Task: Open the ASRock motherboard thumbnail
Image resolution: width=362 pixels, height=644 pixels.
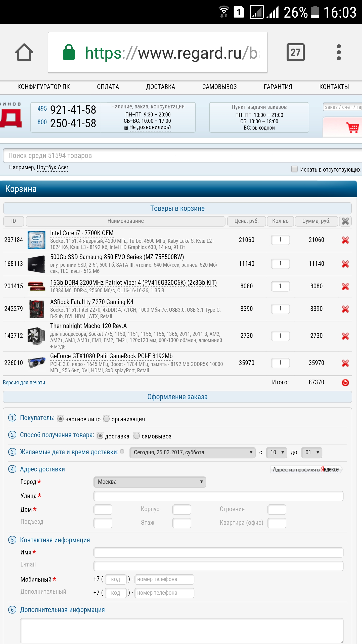Action: click(36, 309)
